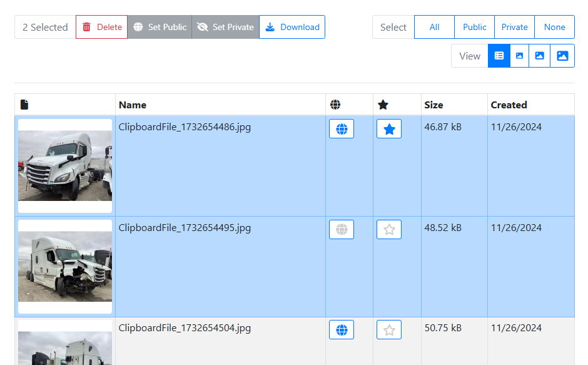Image resolution: width=588 pixels, height=365 pixels.
Task: Toggle public globe for ClipboardFile_1732654495.jpg
Action: 342,230
